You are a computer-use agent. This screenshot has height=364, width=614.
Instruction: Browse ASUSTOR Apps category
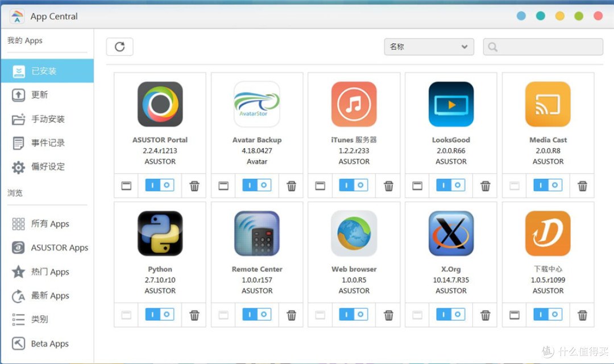coord(47,248)
